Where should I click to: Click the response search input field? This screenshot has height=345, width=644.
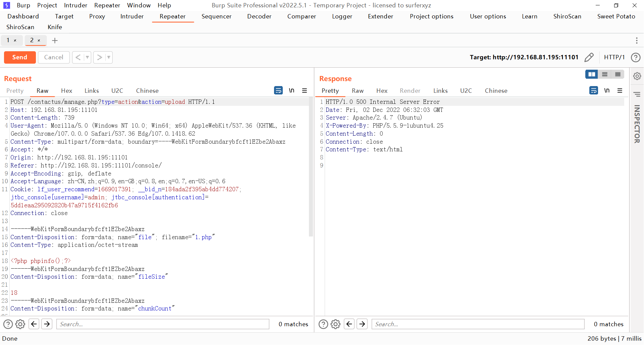478,324
